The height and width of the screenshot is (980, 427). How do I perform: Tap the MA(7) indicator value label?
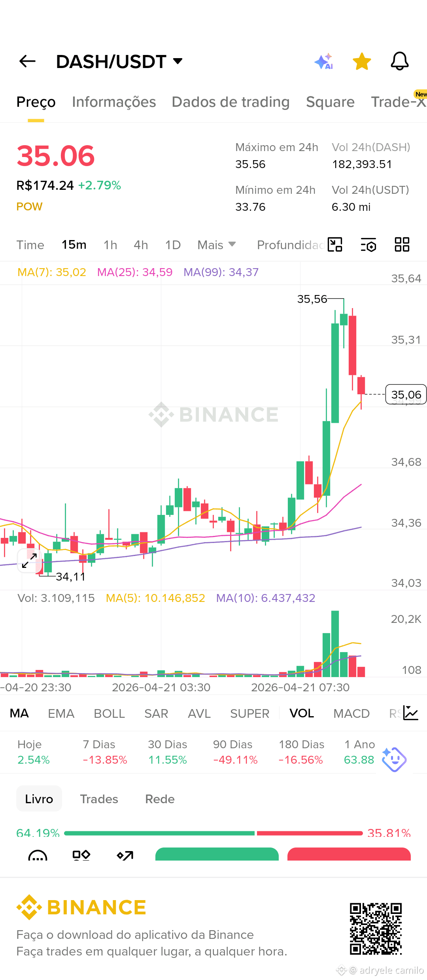coord(52,272)
